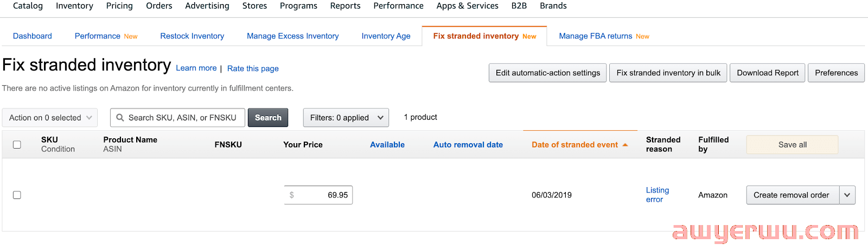Open the Orders menu
The image size is (868, 250).
pyautogui.click(x=159, y=6)
